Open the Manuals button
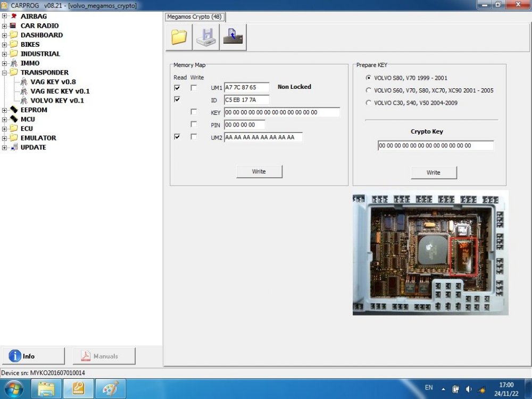 [x=104, y=356]
